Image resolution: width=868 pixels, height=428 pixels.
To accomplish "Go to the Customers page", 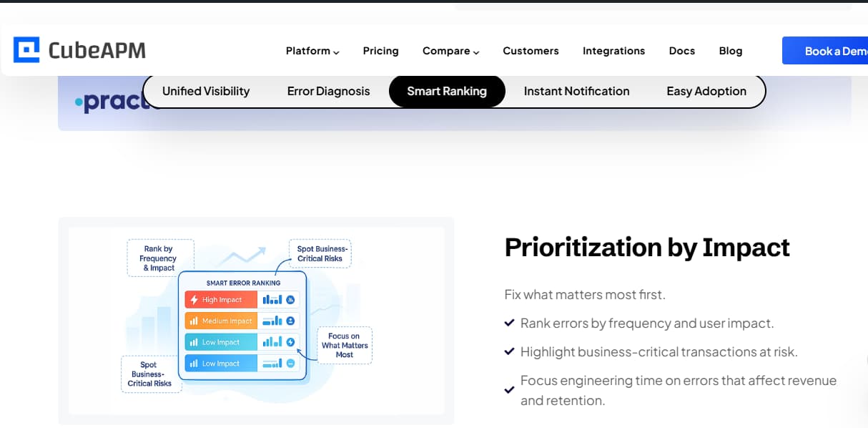I will [531, 51].
